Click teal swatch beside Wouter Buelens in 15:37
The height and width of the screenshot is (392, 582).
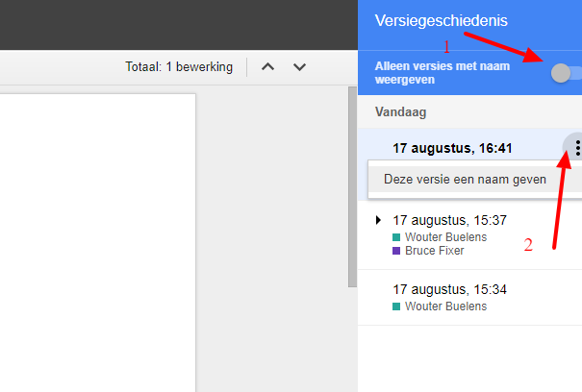click(396, 237)
